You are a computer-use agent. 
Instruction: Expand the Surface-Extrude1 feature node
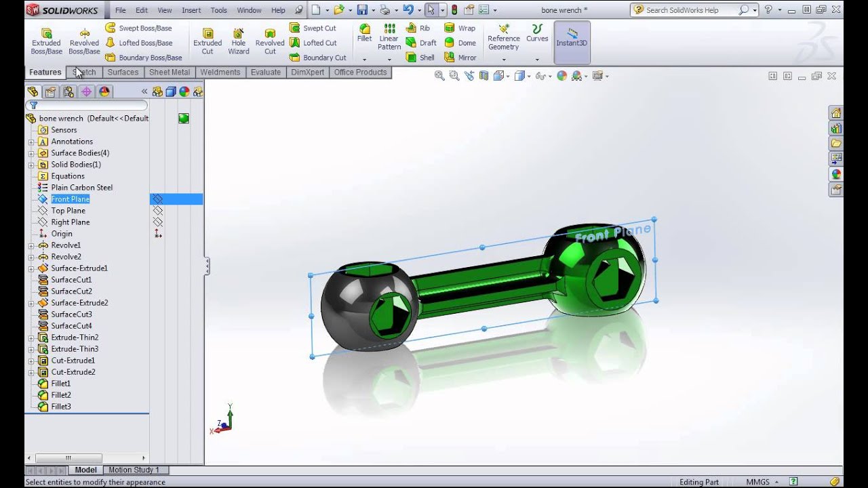click(31, 268)
